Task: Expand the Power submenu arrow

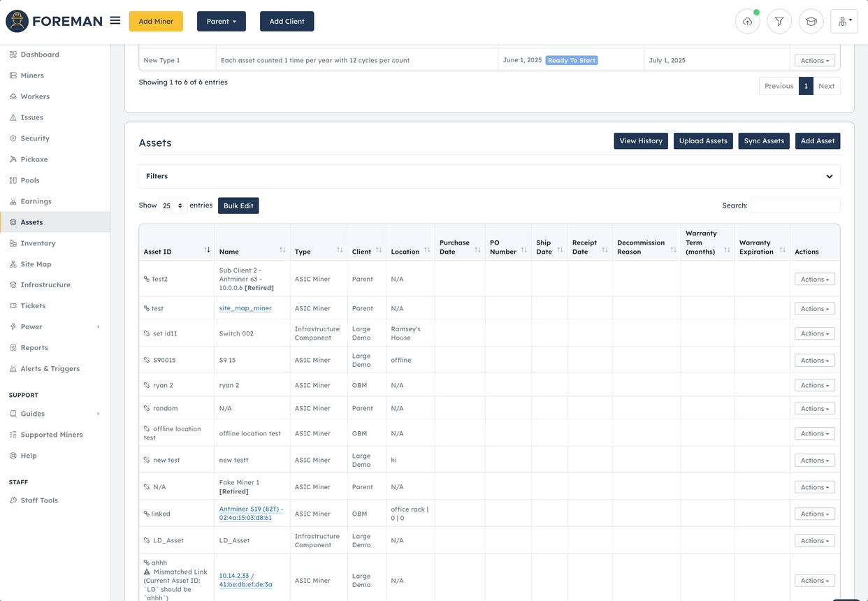Action: [98, 327]
